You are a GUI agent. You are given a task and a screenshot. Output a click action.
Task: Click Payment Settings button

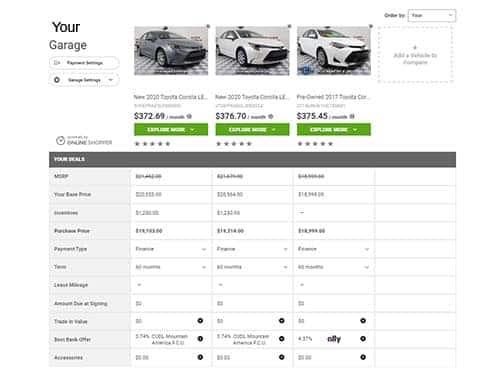point(84,63)
